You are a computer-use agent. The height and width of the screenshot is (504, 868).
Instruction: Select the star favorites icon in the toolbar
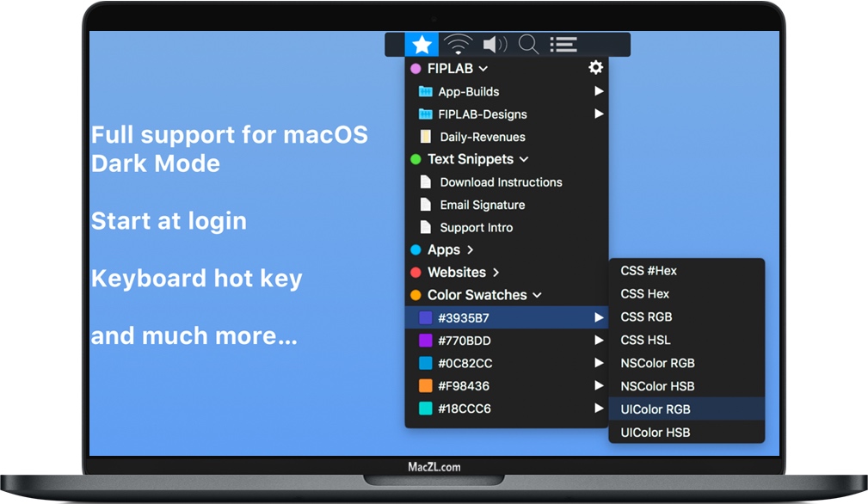[421, 43]
